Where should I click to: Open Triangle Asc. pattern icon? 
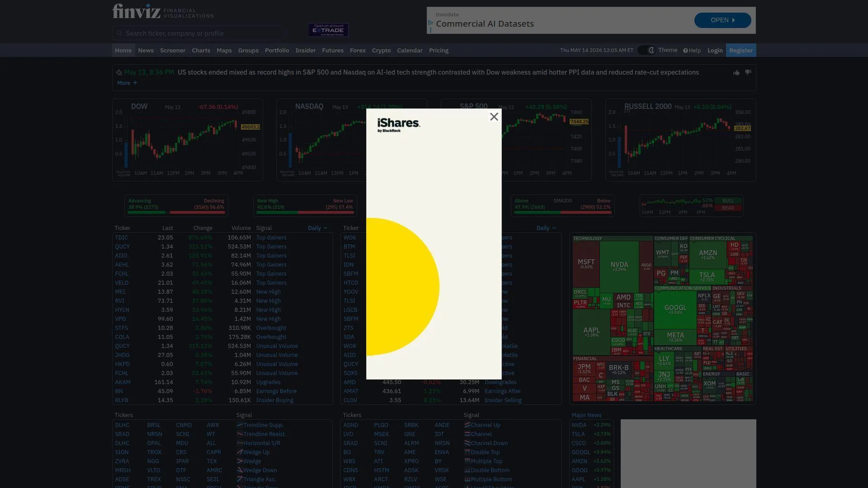(240, 479)
